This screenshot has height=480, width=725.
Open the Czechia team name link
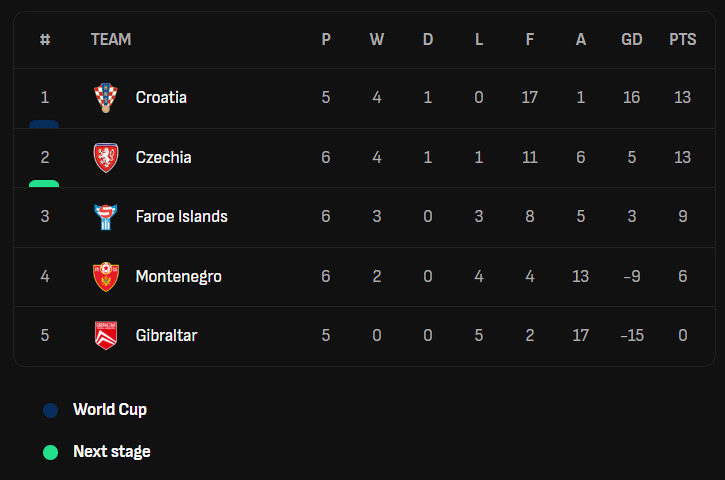coord(163,157)
